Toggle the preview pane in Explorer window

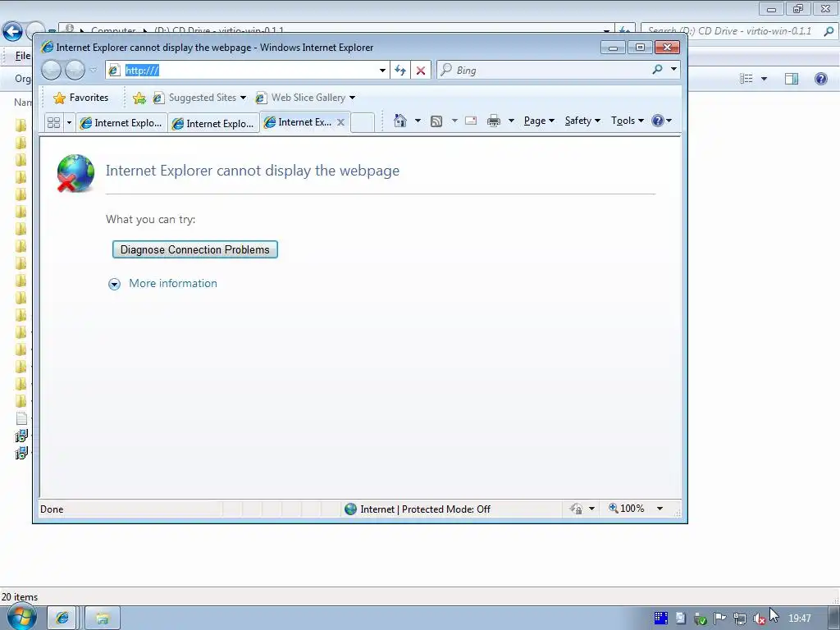click(x=792, y=79)
